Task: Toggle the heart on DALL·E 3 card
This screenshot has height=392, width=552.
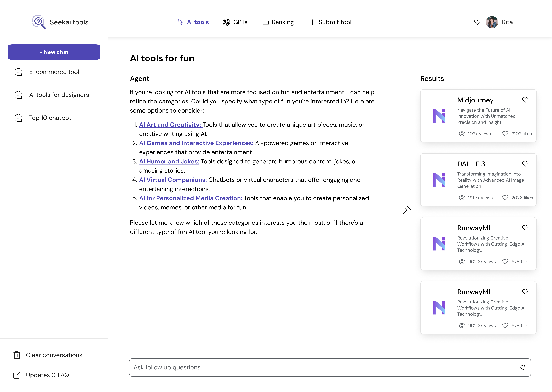Action: (525, 164)
